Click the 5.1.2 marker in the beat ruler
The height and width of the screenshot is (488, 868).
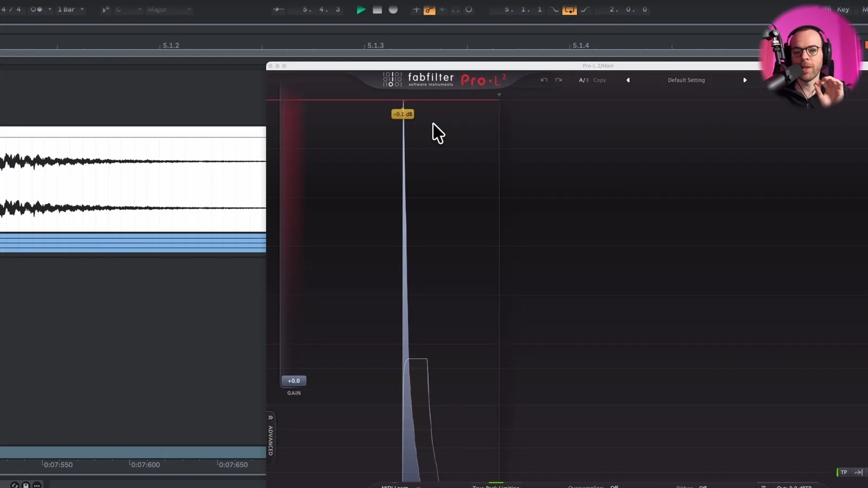(x=171, y=46)
